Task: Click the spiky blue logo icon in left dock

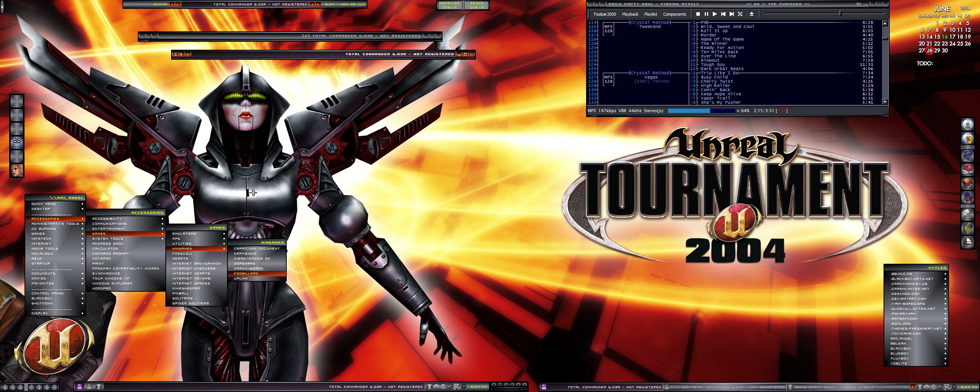Action: (x=17, y=143)
